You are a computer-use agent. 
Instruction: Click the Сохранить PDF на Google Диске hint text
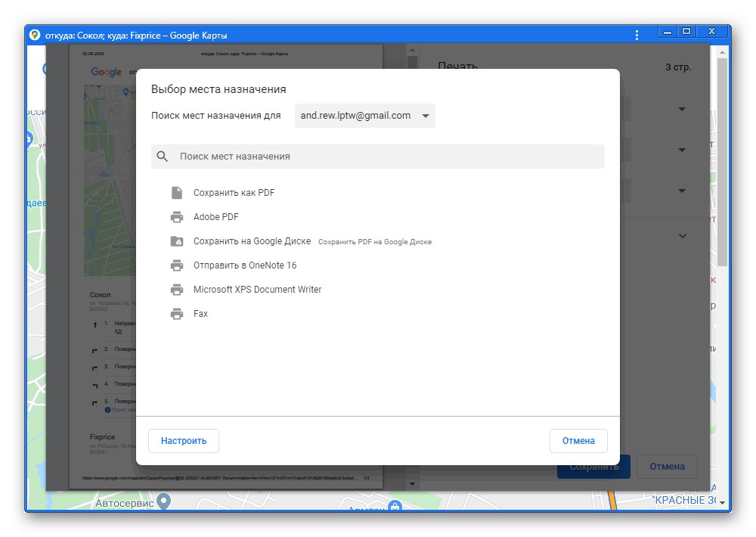tap(375, 242)
